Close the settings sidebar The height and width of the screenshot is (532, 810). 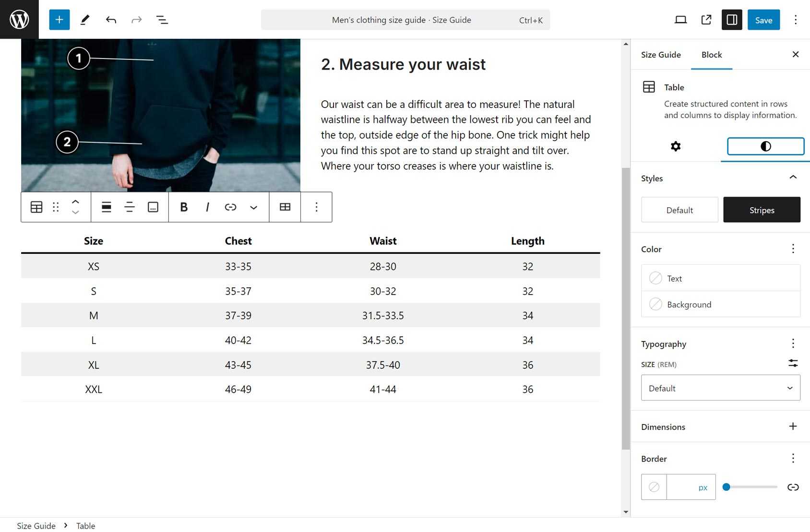[796, 54]
